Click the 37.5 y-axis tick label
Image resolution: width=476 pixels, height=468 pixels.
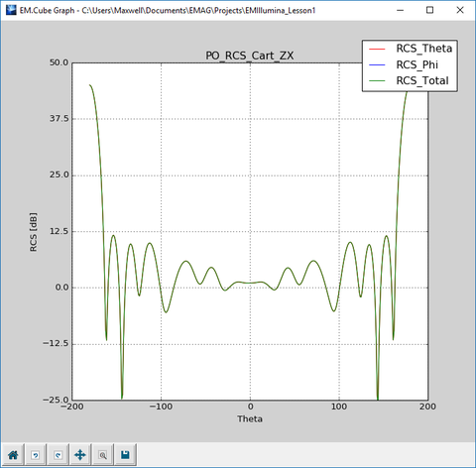tap(59, 119)
